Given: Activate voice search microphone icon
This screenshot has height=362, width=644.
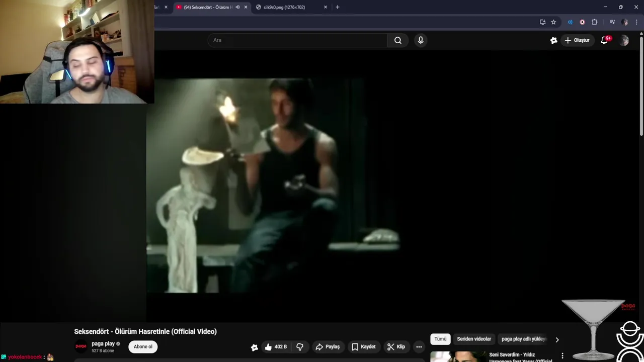Looking at the screenshot, I should pos(421,40).
